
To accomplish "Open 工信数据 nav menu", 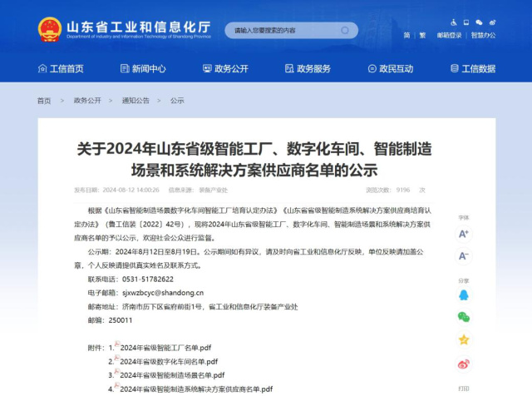I will pos(473,69).
